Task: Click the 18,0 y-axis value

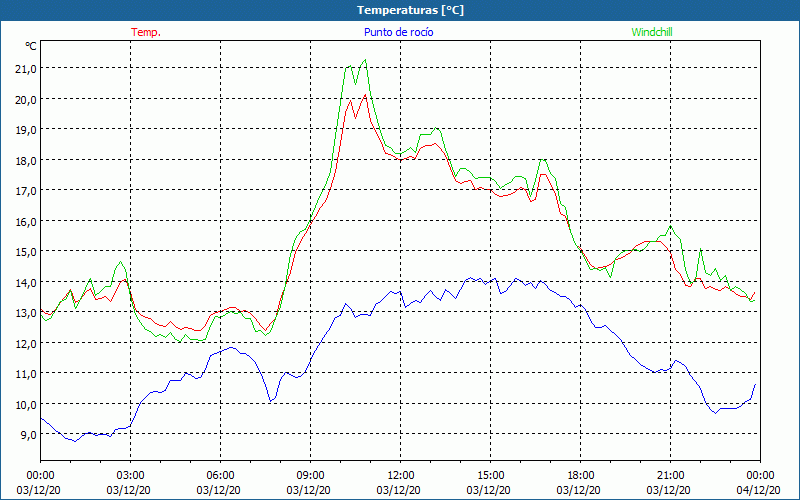Action: pyautogui.click(x=26, y=160)
